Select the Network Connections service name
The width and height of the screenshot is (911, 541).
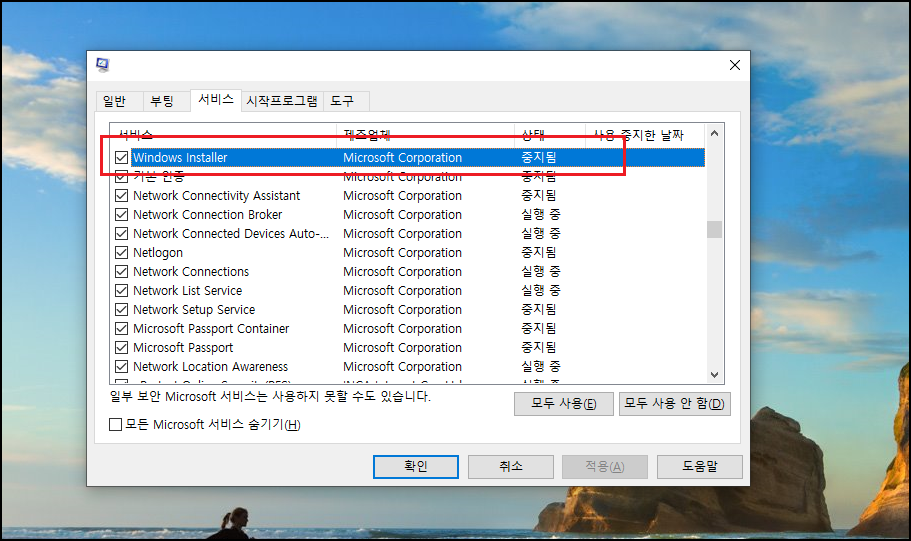pyautogui.click(x=191, y=271)
